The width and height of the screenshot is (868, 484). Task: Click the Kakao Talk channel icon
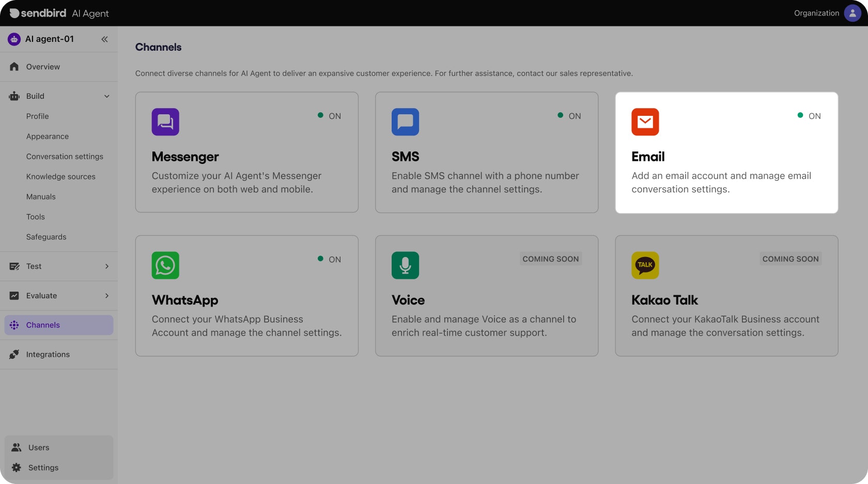[645, 265]
